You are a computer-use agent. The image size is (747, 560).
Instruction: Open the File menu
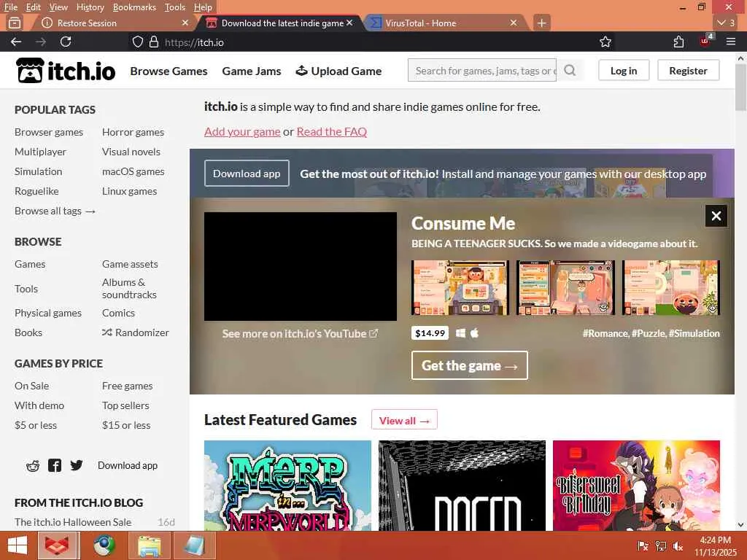pos(10,7)
